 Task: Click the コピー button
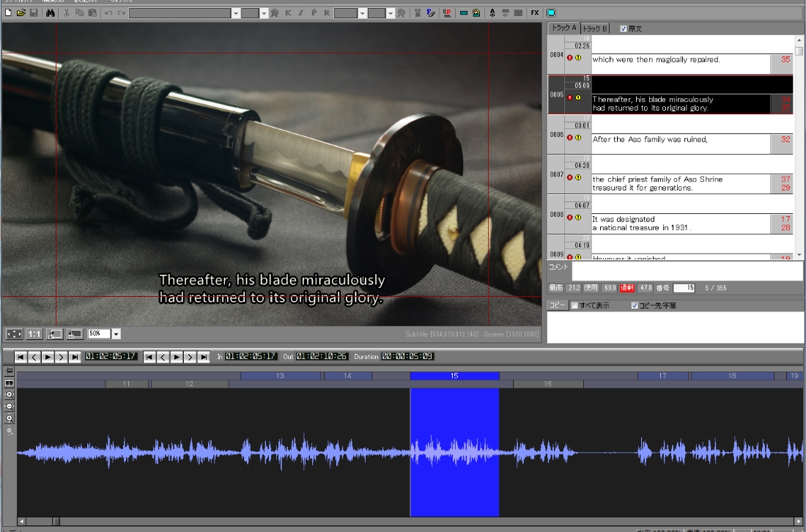click(x=558, y=306)
